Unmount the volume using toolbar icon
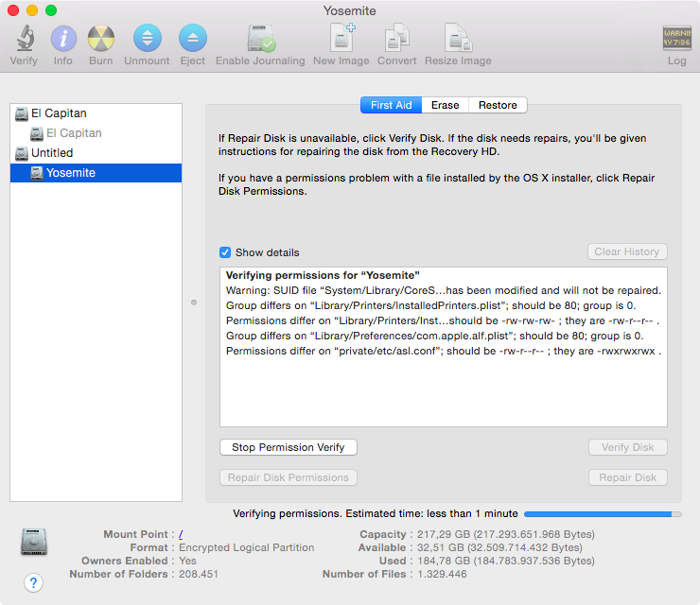Viewport: 700px width, 605px height. (147, 39)
